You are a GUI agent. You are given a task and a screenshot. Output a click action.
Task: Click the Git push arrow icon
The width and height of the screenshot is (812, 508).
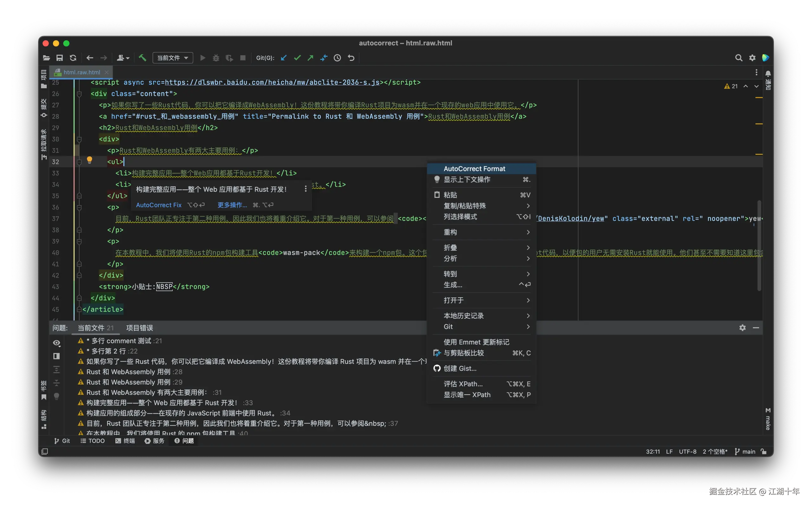[x=310, y=58]
